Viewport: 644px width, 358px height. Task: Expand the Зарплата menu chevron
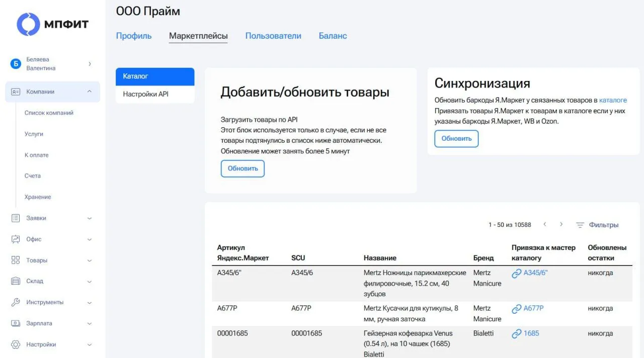pyautogui.click(x=90, y=324)
